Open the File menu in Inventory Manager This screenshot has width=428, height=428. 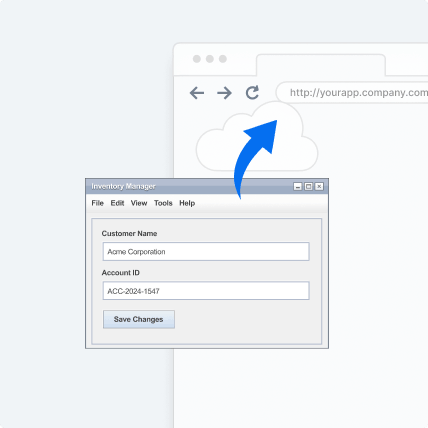[x=98, y=203]
